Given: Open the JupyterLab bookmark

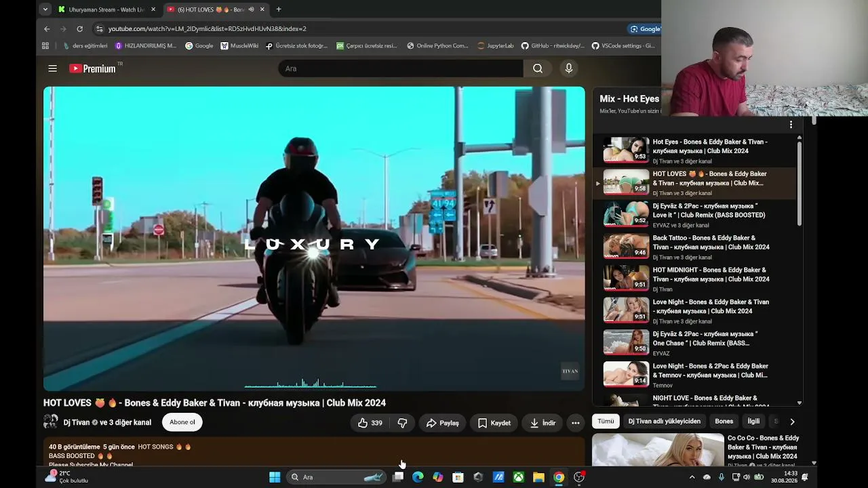Looking at the screenshot, I should click(495, 46).
